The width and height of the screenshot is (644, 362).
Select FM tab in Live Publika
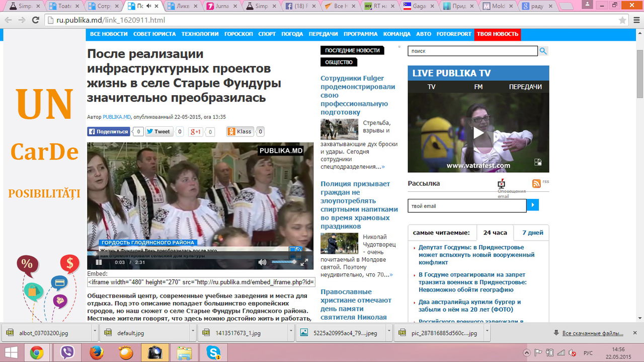click(x=478, y=87)
